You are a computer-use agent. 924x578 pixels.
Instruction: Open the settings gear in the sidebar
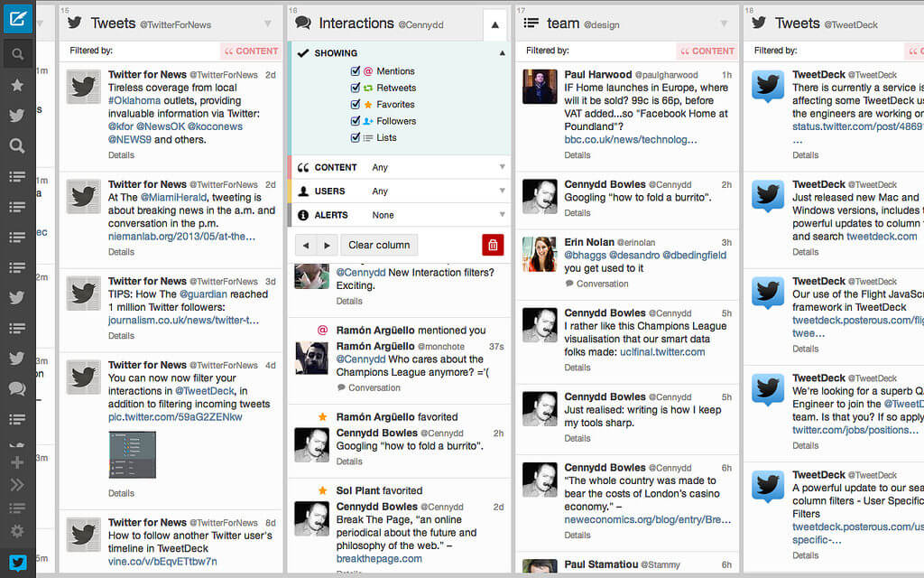tap(17, 531)
